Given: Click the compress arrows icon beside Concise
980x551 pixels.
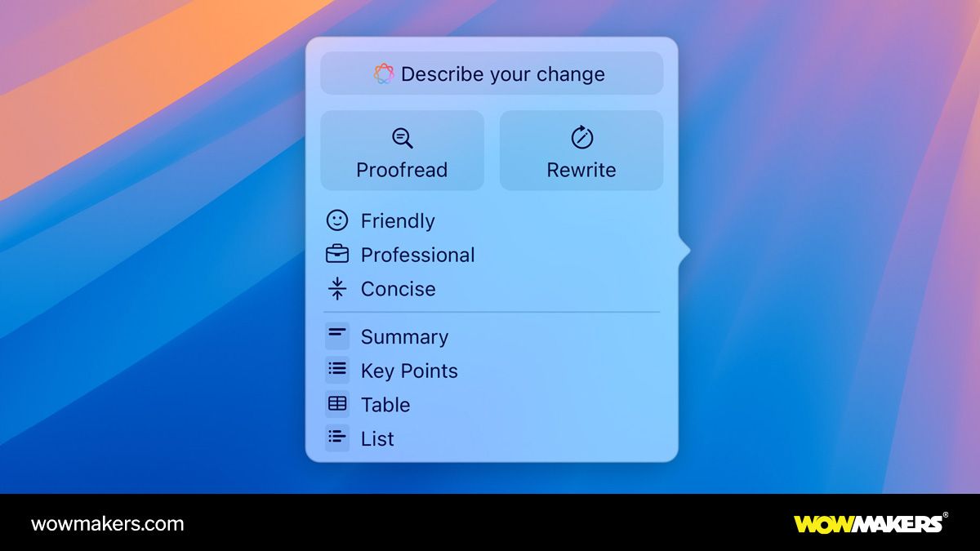Looking at the screenshot, I should pos(337,288).
